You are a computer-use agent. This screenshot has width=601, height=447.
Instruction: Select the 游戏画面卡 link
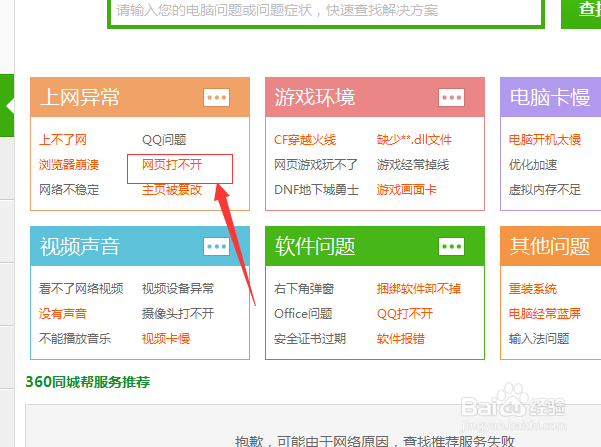[x=407, y=190]
